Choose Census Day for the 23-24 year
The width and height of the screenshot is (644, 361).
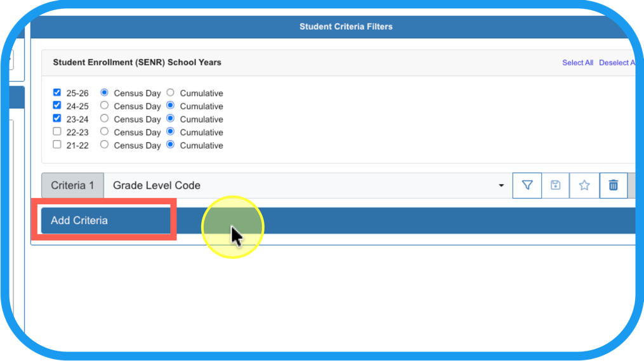pyautogui.click(x=105, y=119)
